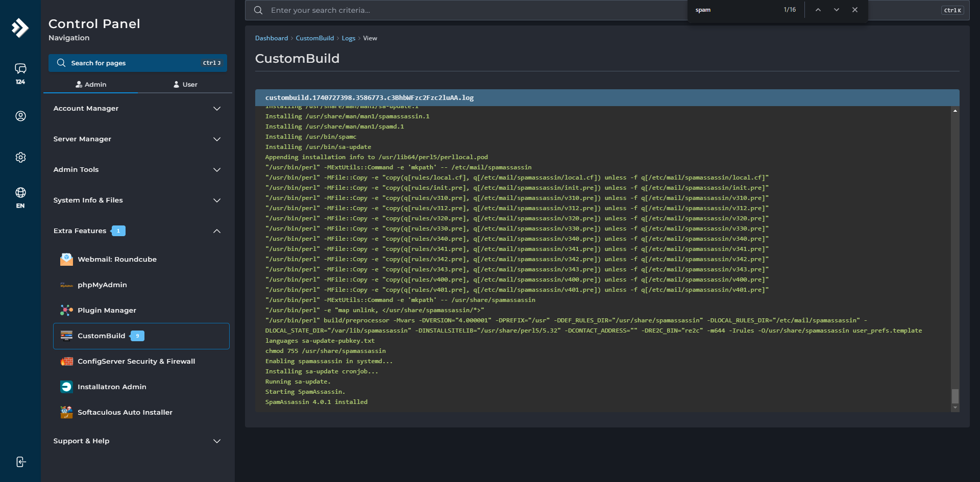
Task: Click 'Installing /usr/bin/sa-update' log line
Action: pos(318,147)
